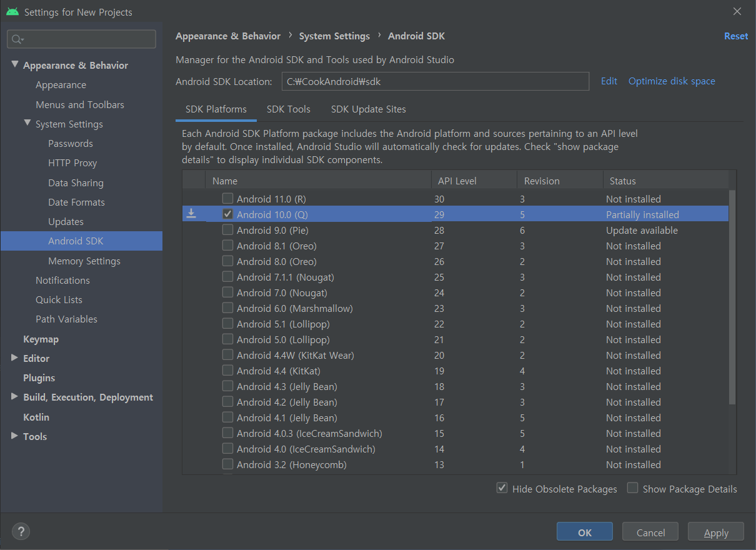Sort by the Revision column header
The width and height of the screenshot is (756, 550).
point(560,181)
